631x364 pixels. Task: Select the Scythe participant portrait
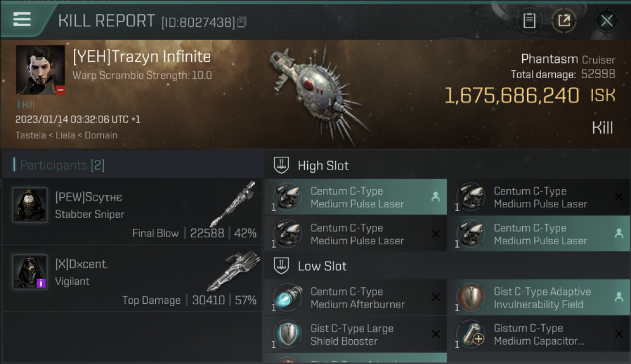point(30,205)
